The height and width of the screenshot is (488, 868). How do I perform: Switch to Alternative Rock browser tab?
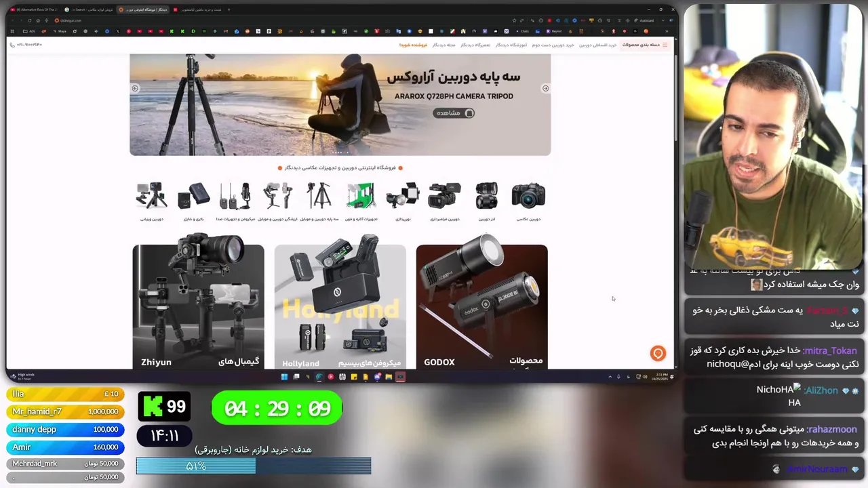pyautogui.click(x=34, y=9)
